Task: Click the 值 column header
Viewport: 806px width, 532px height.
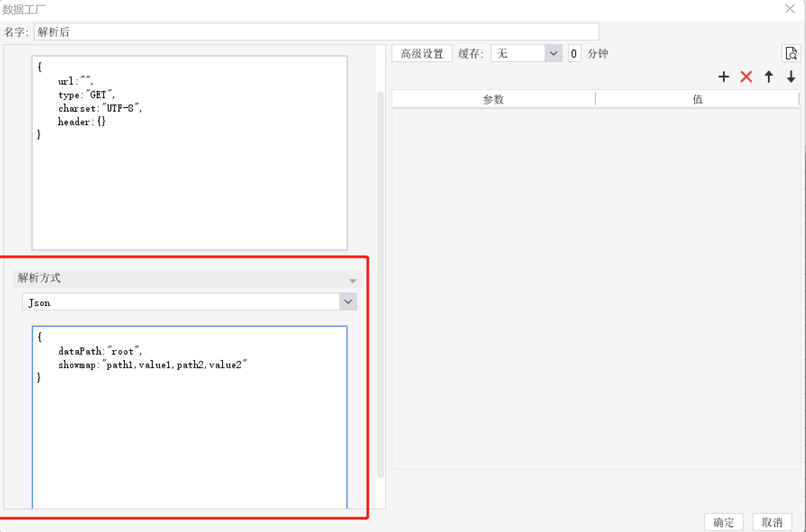Action: click(x=697, y=99)
